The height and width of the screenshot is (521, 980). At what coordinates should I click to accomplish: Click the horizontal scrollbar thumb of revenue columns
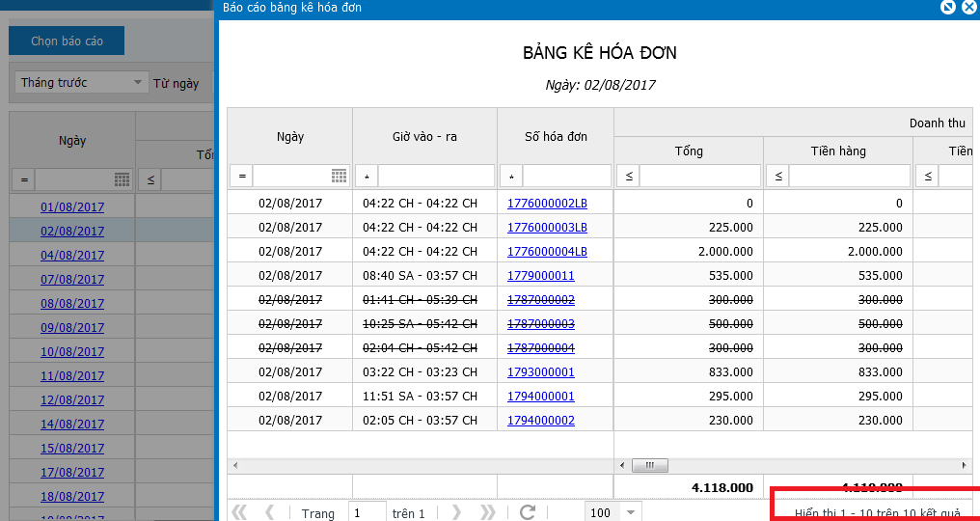tap(649, 465)
